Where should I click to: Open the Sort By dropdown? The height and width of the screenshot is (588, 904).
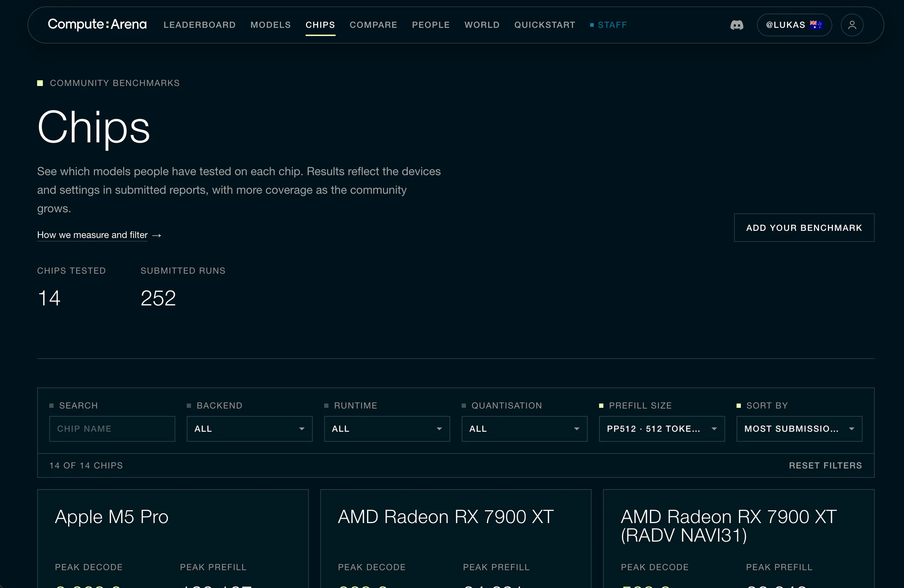pyautogui.click(x=799, y=429)
